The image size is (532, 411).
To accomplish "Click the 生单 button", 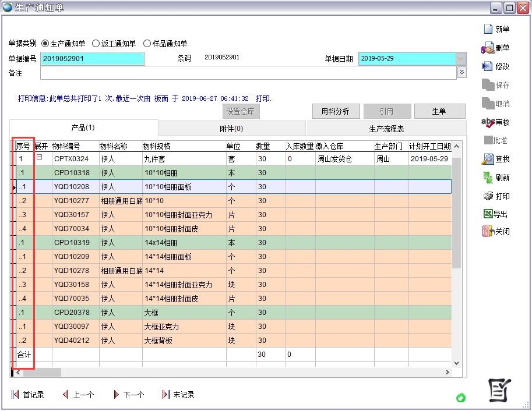I will coord(439,111).
